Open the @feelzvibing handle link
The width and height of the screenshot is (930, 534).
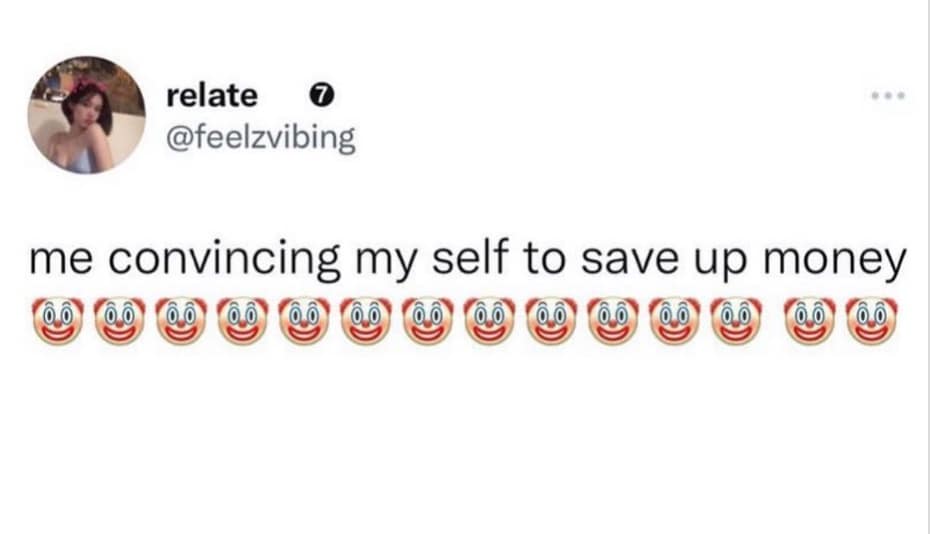260,138
